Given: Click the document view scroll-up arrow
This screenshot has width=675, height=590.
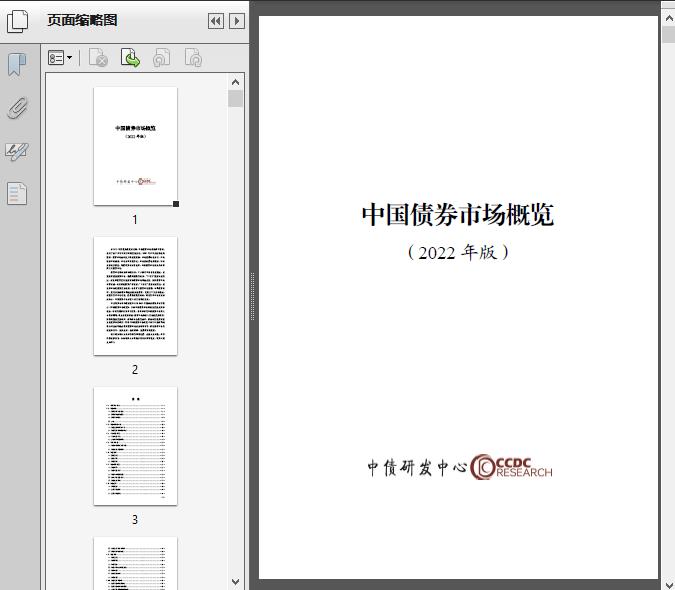Looking at the screenshot, I should tap(669, 18).
